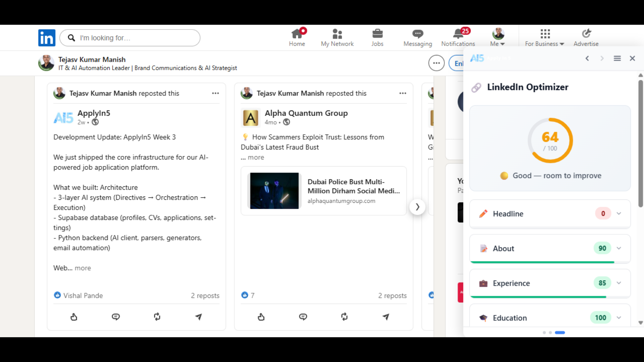Check the Notifications bell with 25 alerts

pos(458,34)
